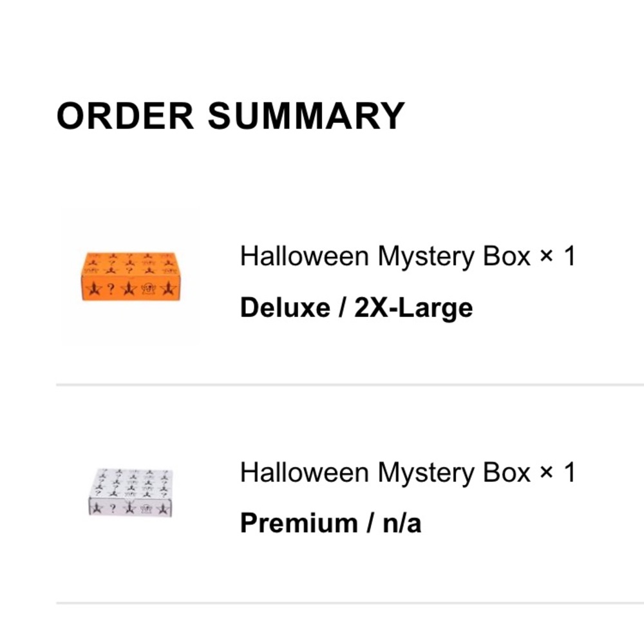Tap the skull icon on the white box
Image resolution: width=644 pixels, height=644 pixels.
[146, 509]
